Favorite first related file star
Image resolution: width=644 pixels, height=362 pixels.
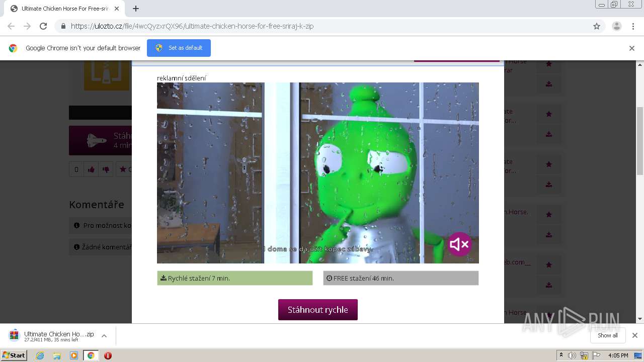pyautogui.click(x=549, y=64)
